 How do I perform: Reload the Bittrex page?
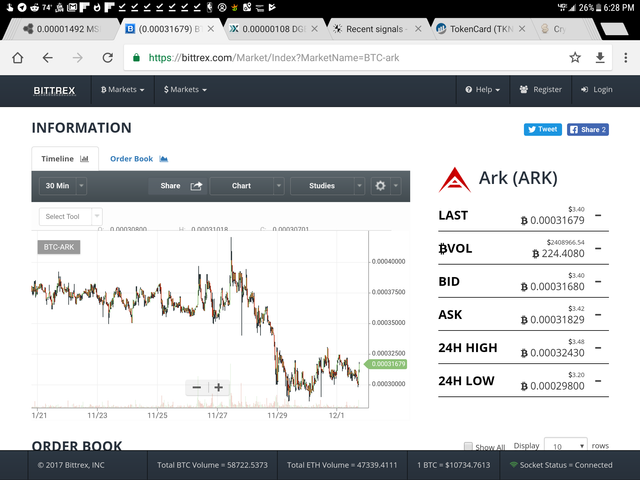pyautogui.click(x=108, y=58)
